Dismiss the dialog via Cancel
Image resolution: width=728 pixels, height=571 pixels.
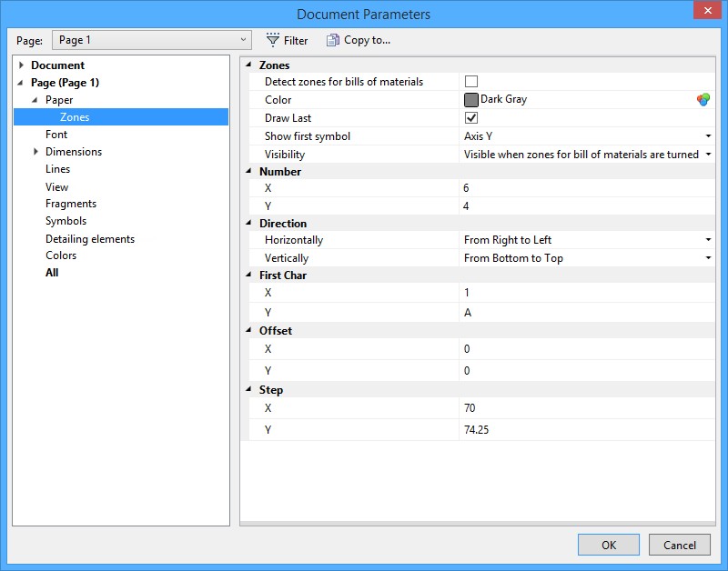click(679, 544)
